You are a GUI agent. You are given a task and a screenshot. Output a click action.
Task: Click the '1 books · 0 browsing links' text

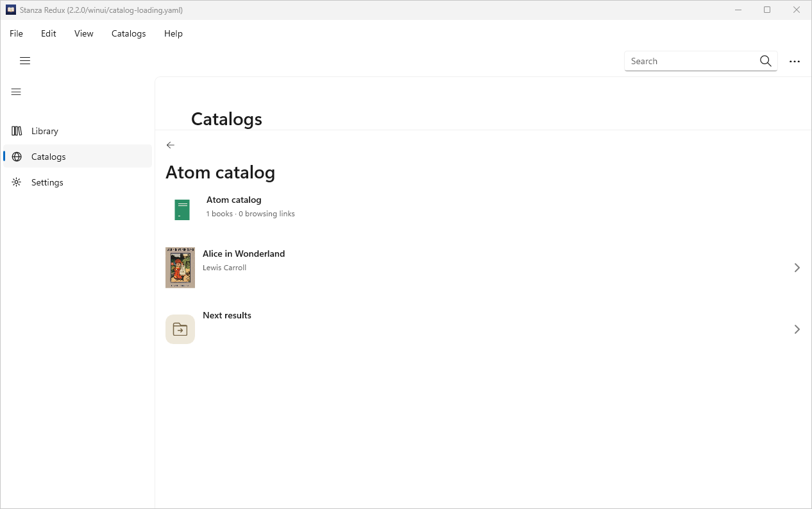[251, 214]
